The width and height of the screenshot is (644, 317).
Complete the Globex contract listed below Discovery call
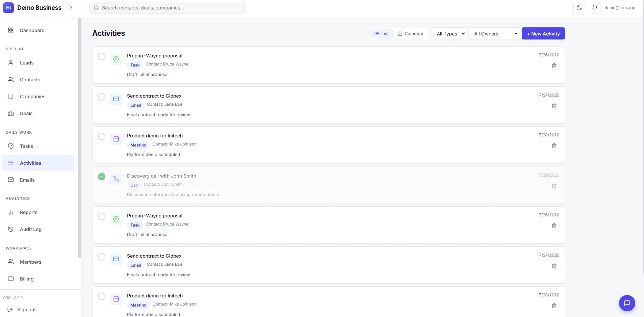tap(102, 257)
